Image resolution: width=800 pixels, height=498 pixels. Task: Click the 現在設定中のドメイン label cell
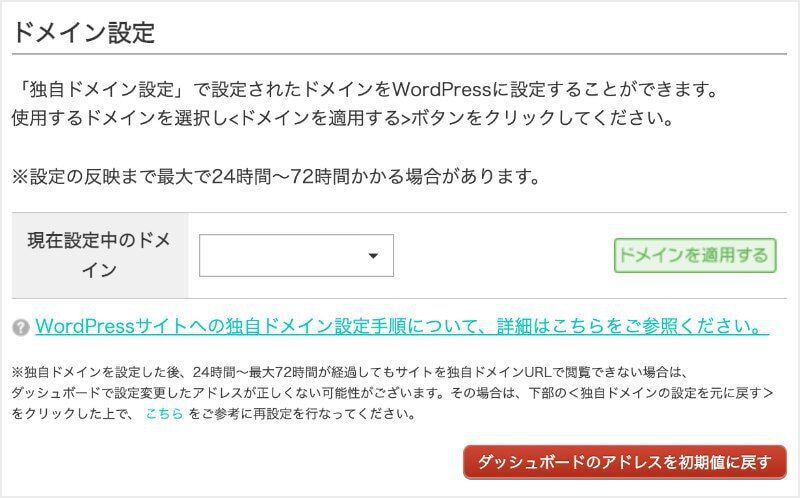coord(99,255)
